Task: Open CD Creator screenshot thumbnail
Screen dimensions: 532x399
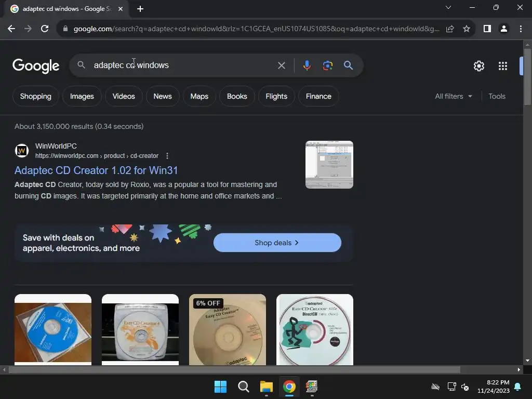Action: 329,165
